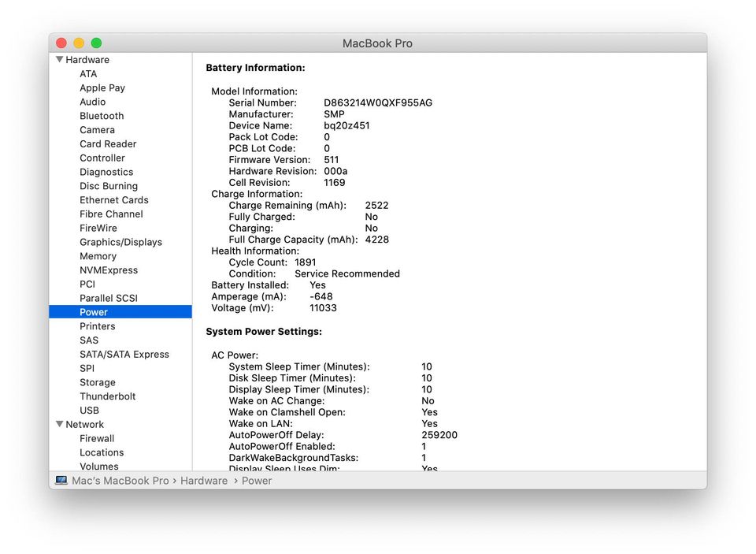Click the Wake on AC Change value No
Image resolution: width=756 pixels, height=554 pixels.
pos(428,400)
